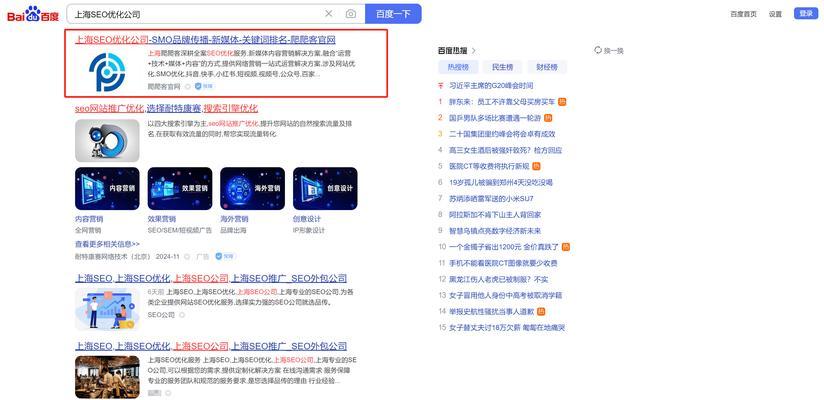Open the 效果营销 image card
Image resolution: width=824 pixels, height=400 pixels.
[x=180, y=189]
